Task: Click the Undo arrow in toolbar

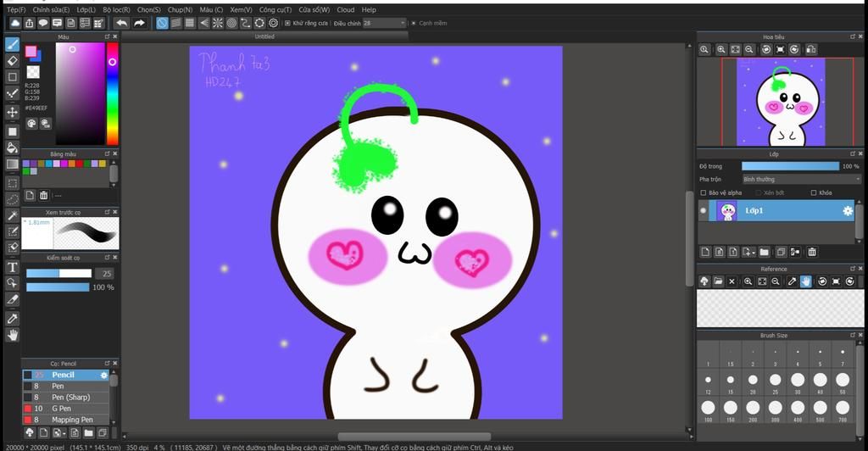Action: pos(121,23)
